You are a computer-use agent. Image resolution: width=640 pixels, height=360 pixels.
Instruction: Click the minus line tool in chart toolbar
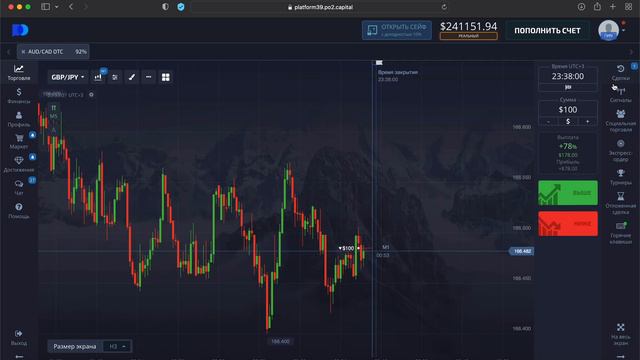[x=149, y=77]
